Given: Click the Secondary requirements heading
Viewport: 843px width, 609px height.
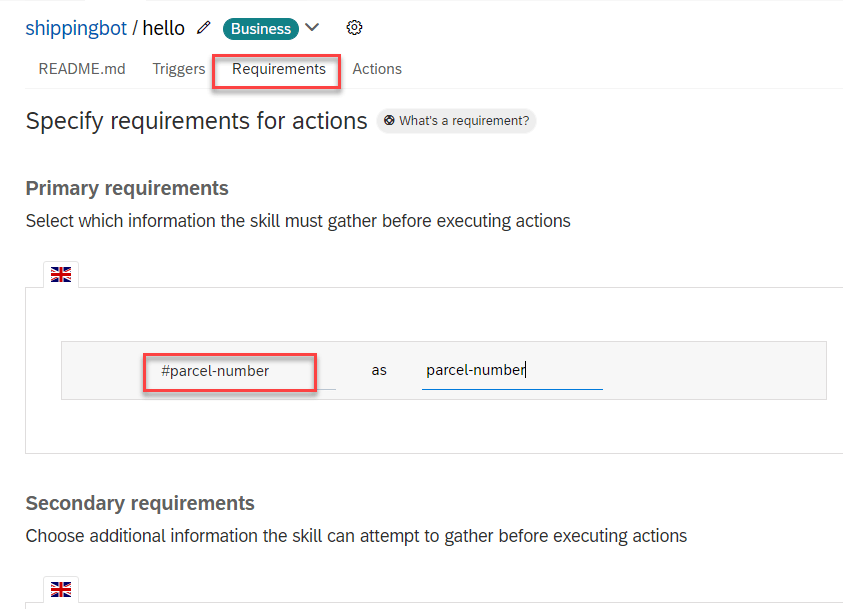Looking at the screenshot, I should tap(140, 503).
